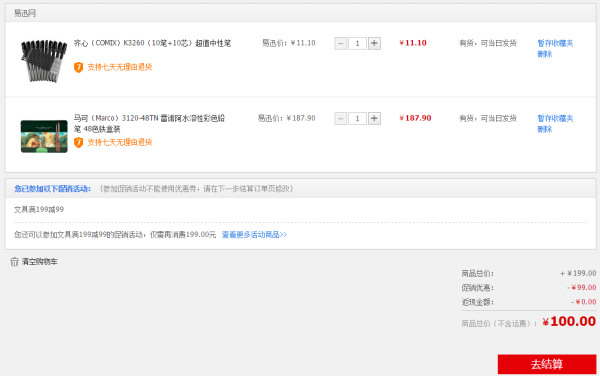Click 易迅价 ¥187.90 unit price
Screen dimensions: 600x376
pos(286,118)
